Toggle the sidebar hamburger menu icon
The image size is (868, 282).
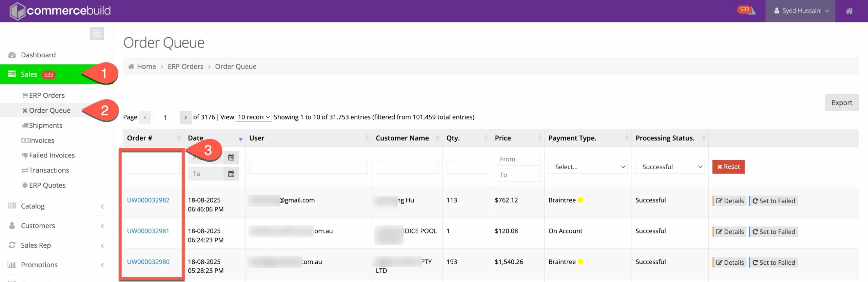click(x=97, y=33)
